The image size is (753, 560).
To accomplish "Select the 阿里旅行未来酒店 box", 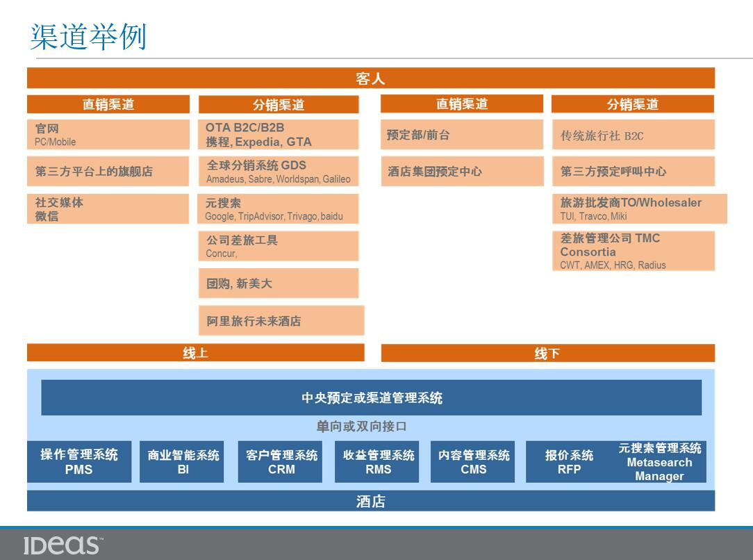I will pyautogui.click(x=281, y=320).
